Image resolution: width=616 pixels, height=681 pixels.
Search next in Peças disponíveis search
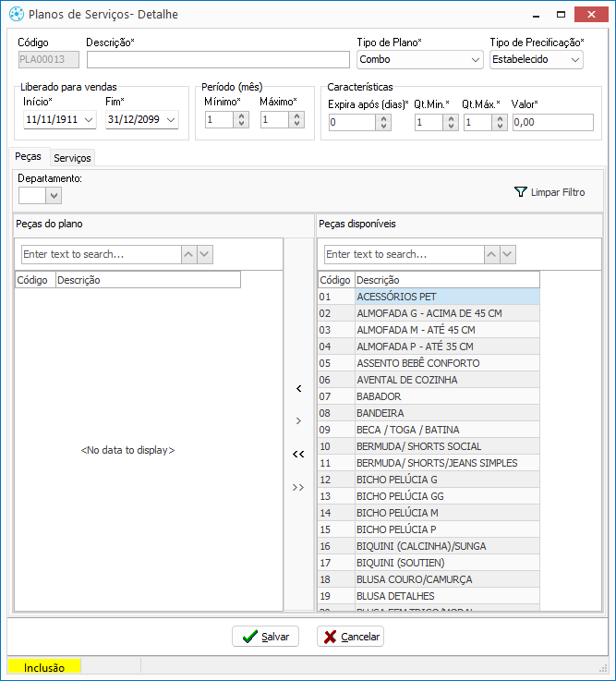click(508, 254)
